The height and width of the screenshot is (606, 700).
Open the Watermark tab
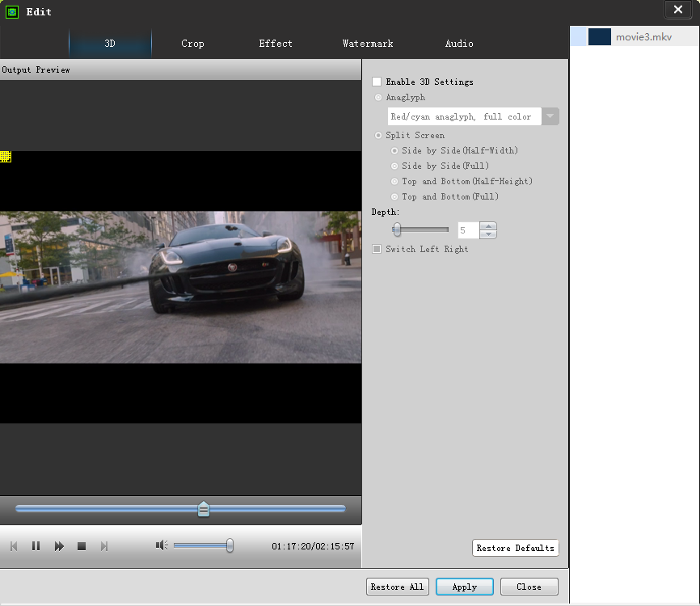tap(368, 44)
